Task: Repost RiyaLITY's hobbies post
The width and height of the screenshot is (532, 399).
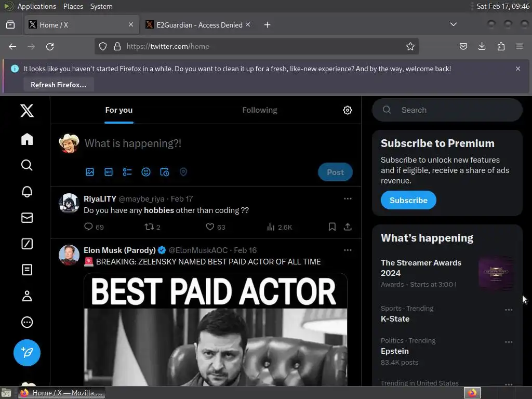Action: [x=152, y=227]
